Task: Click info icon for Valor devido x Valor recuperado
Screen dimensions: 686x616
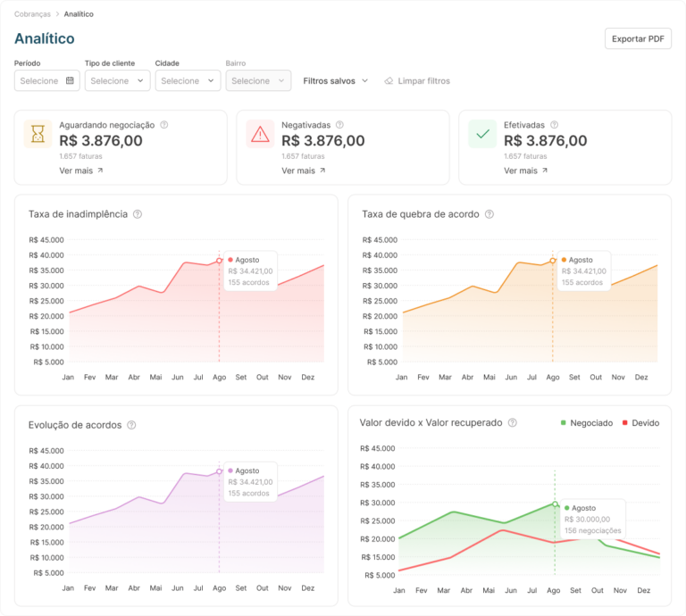Action: pos(513,423)
